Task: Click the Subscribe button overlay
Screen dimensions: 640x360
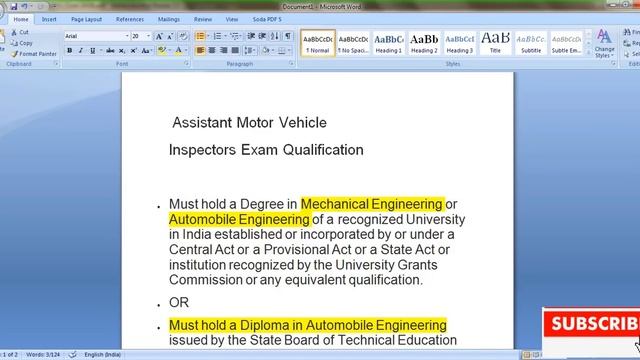Action: [x=592, y=324]
